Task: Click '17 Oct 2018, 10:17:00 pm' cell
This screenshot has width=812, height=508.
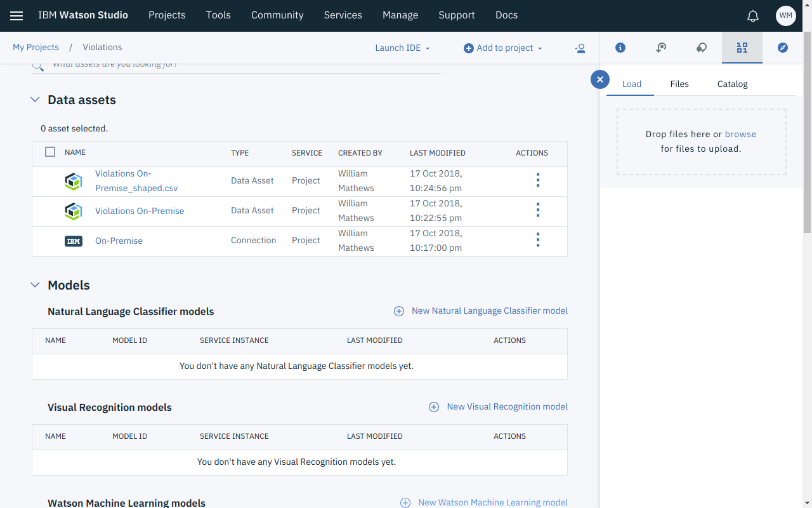Action: coord(436,241)
